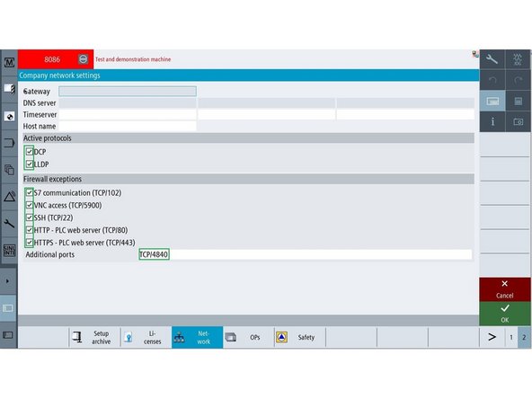Toggle SSH (TCP/22) checkbox
The height and width of the screenshot is (399, 532).
[x=30, y=217]
